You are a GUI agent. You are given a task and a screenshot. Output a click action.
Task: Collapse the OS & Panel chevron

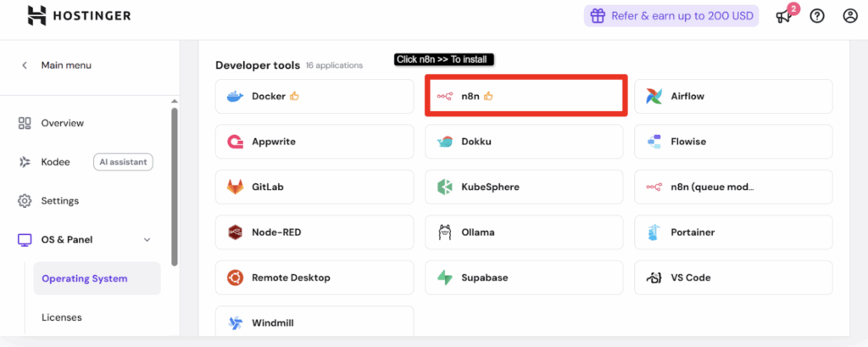tap(147, 240)
